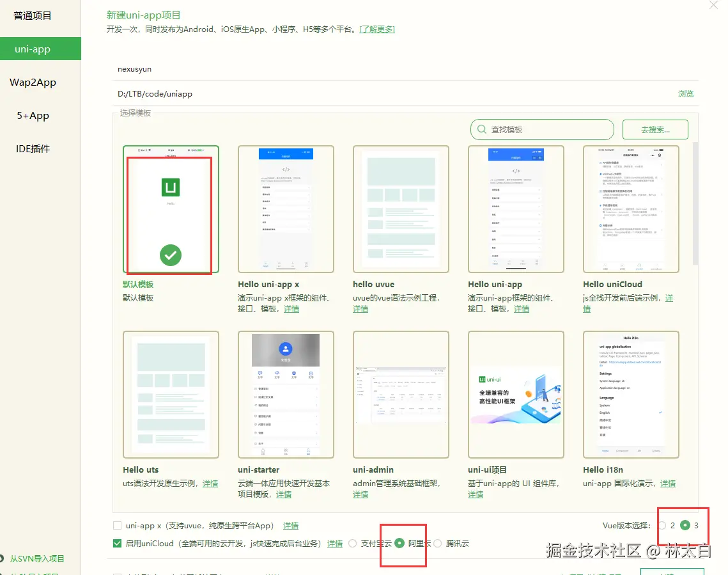This screenshot has width=728, height=575.
Task: Select the 支付宝云 radio button
Action: (x=353, y=544)
